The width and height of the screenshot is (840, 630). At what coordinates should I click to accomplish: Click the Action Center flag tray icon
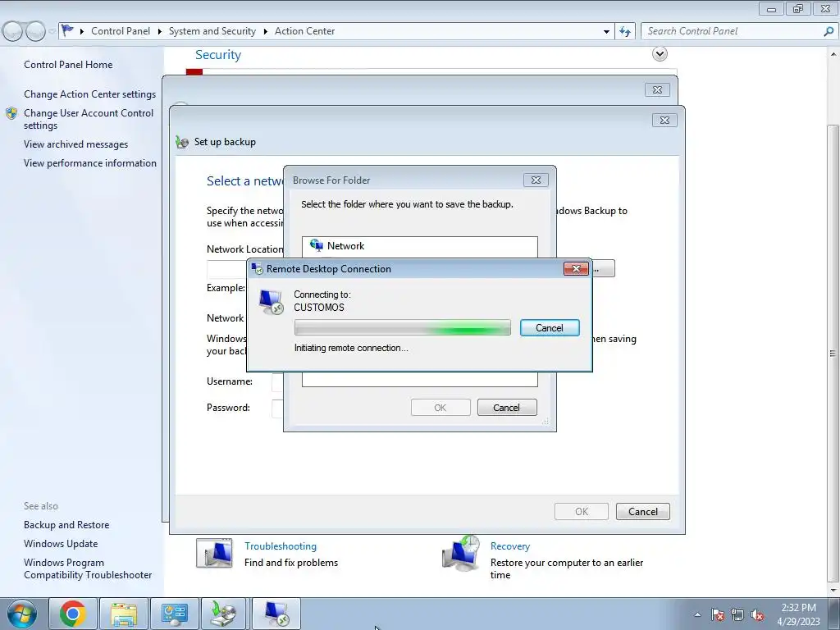717,614
